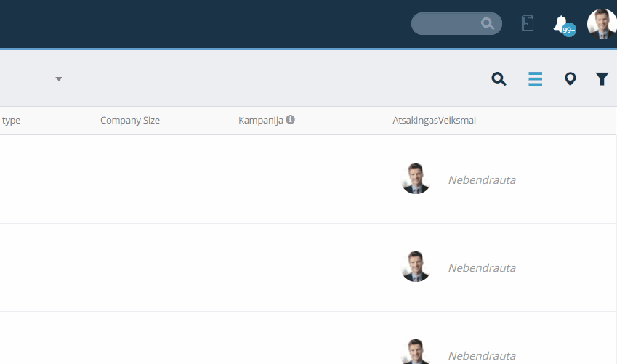617x364 pixels.
Task: Open the bookmarks icon in header
Action: pyautogui.click(x=528, y=23)
